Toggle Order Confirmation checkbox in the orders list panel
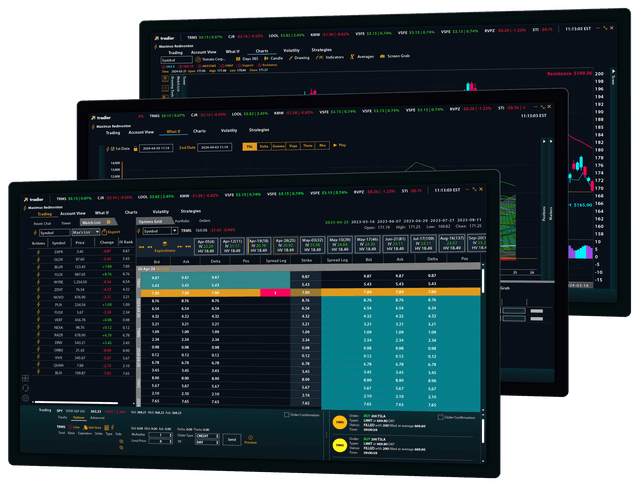The image size is (639, 486). tap(441, 417)
